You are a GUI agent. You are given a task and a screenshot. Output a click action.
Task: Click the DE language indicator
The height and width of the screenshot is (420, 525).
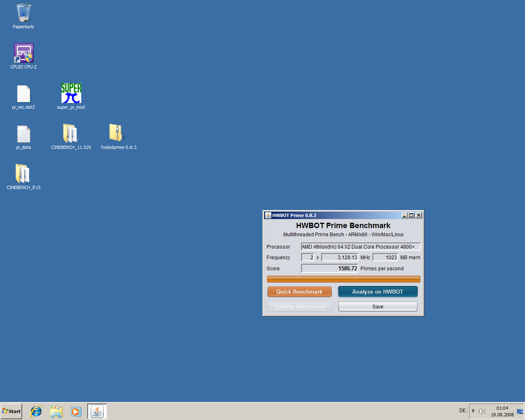(462, 411)
